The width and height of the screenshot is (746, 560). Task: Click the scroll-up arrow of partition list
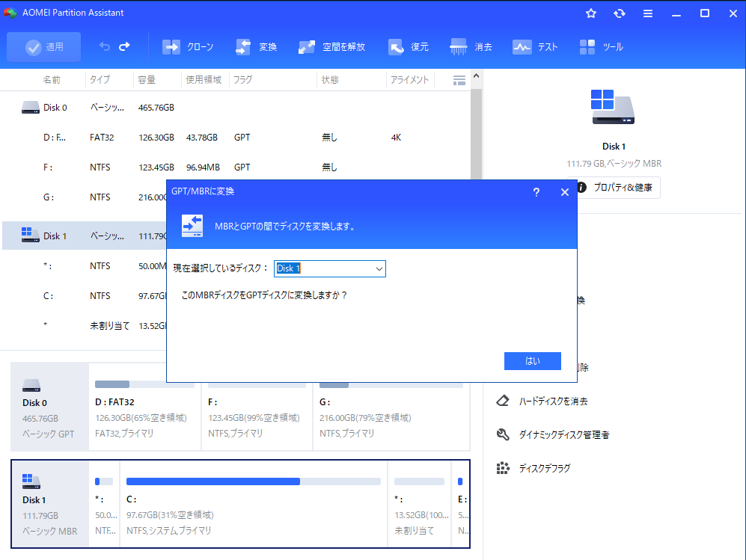click(476, 76)
